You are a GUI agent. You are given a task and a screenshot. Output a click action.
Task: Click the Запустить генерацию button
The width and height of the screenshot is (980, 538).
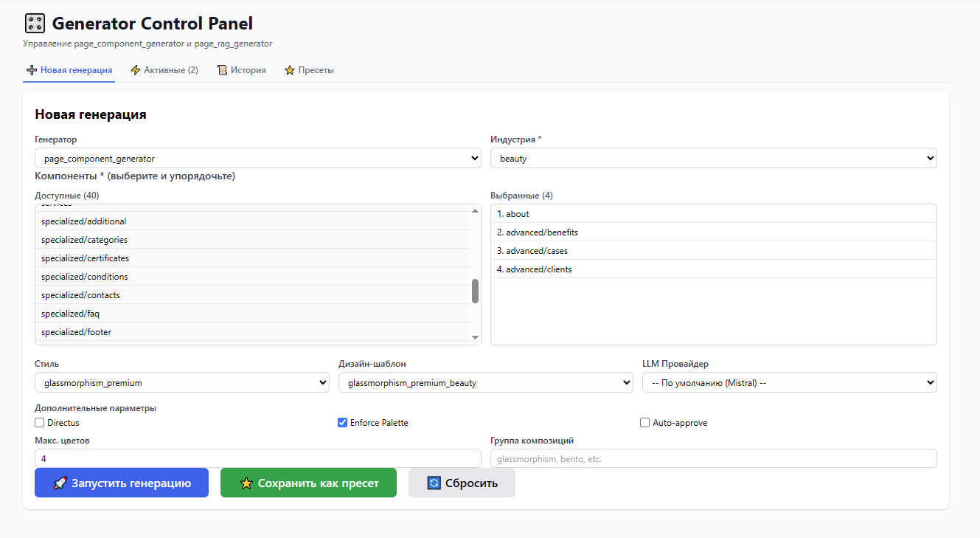(122, 483)
